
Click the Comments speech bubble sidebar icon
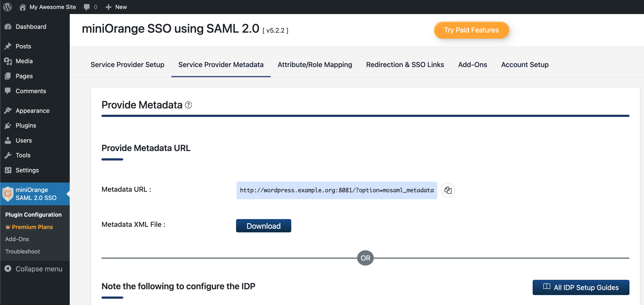click(8, 91)
